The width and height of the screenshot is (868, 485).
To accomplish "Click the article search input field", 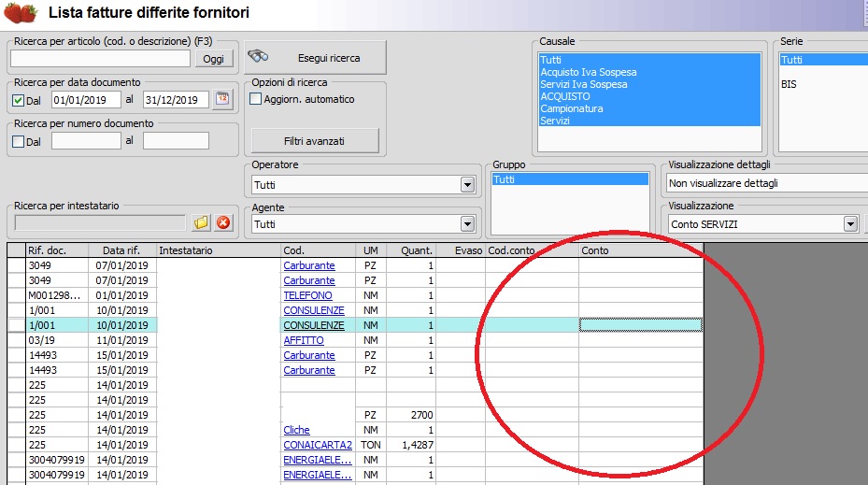I will [x=100, y=59].
